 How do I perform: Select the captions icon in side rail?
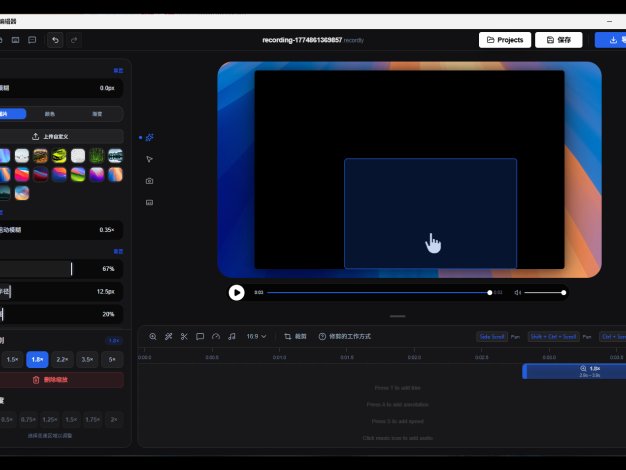(149, 202)
